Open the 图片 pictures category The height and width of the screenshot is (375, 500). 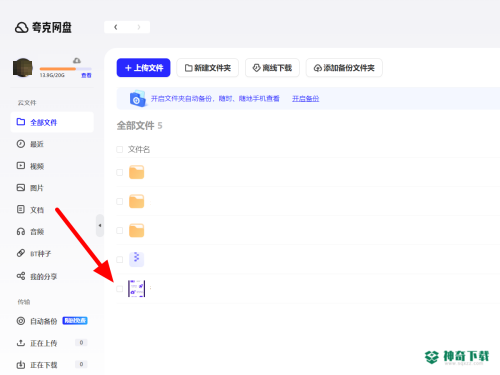tap(30, 188)
